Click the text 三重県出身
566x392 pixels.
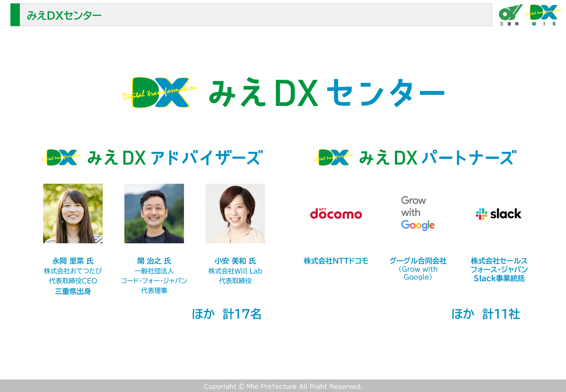click(x=73, y=291)
